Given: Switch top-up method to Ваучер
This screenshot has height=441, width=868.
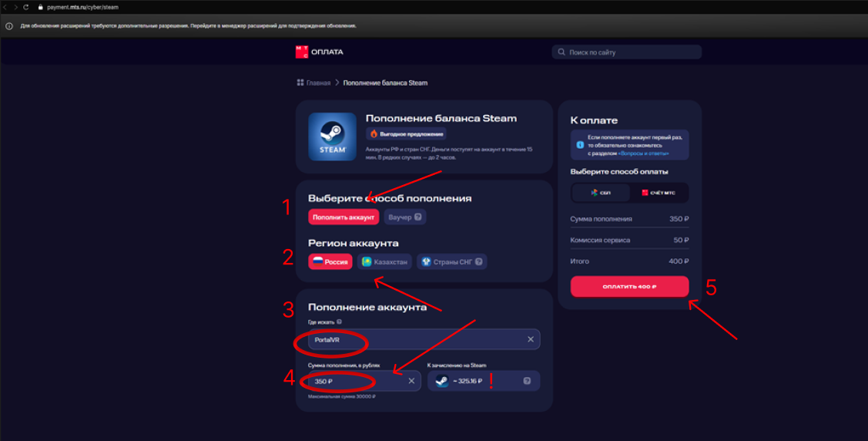Looking at the screenshot, I should tap(400, 217).
